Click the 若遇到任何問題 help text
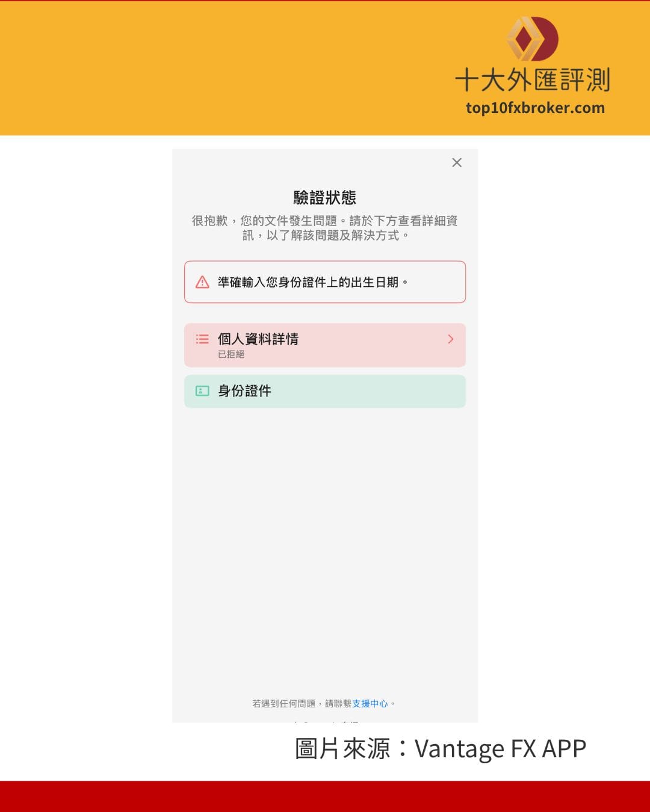The height and width of the screenshot is (812, 650). point(283,703)
